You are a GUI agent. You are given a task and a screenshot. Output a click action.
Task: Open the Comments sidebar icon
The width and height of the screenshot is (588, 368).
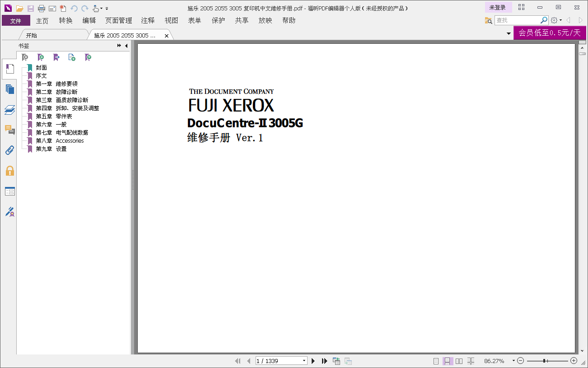[10, 130]
